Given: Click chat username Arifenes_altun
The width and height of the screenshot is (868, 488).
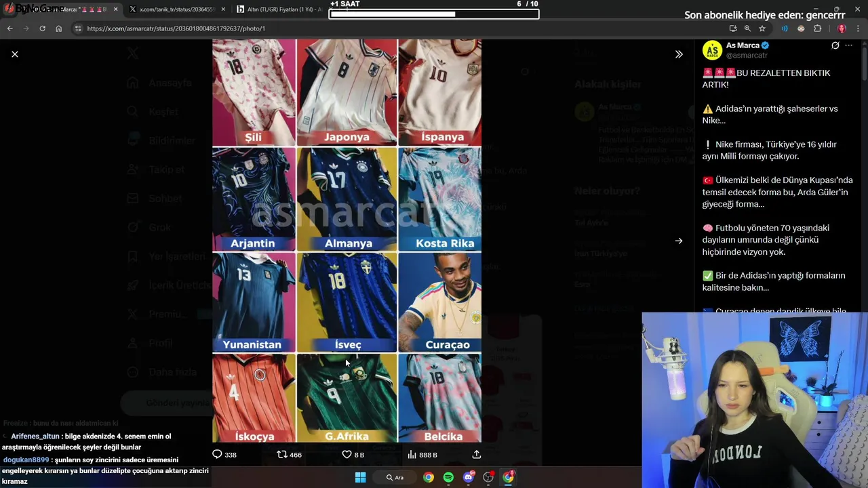Looking at the screenshot, I should pos(35,436).
